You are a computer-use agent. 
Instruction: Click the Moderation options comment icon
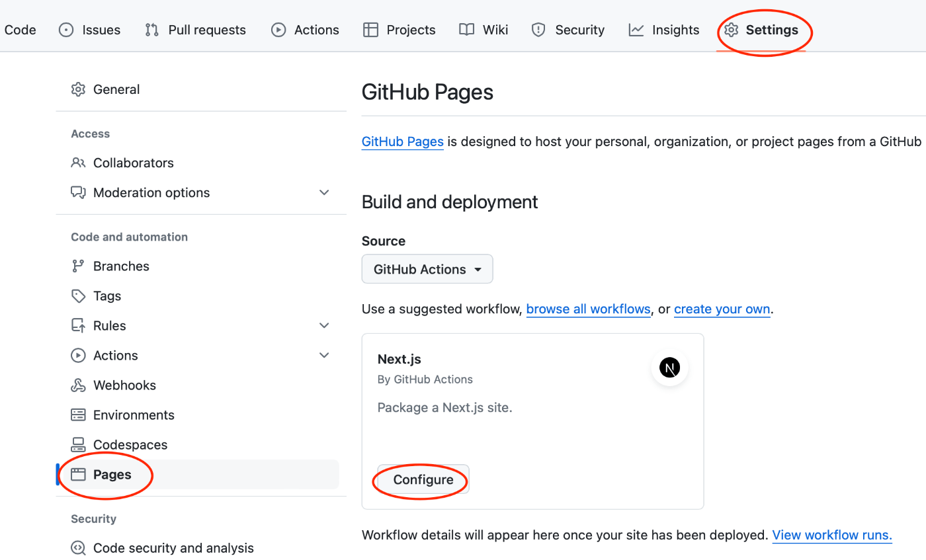78,192
